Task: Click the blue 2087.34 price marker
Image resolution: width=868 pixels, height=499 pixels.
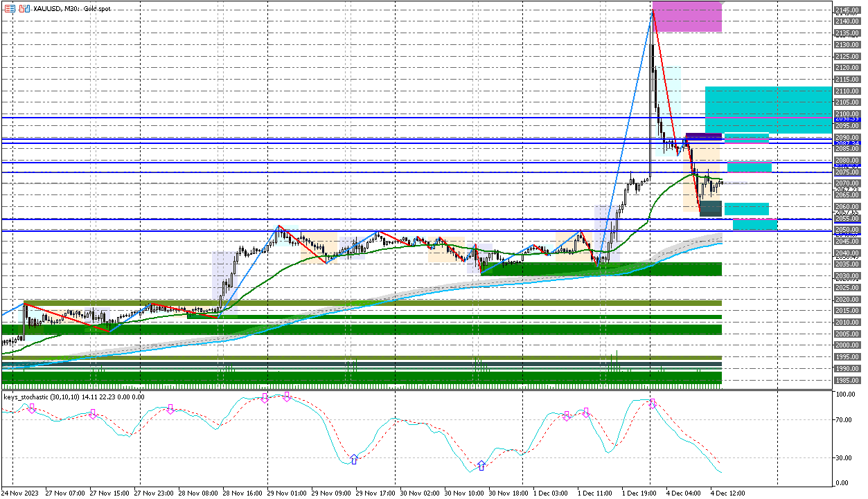Action: pyautogui.click(x=848, y=143)
